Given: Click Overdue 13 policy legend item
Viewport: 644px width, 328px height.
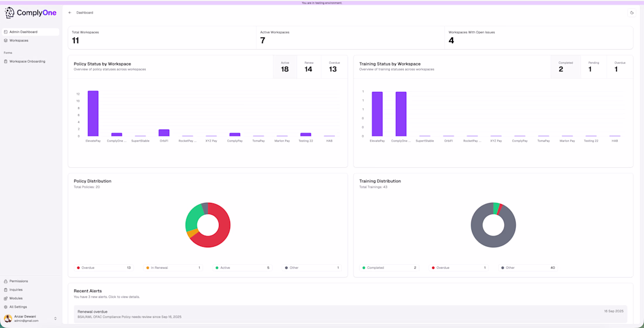Looking at the screenshot, I should pos(104,268).
